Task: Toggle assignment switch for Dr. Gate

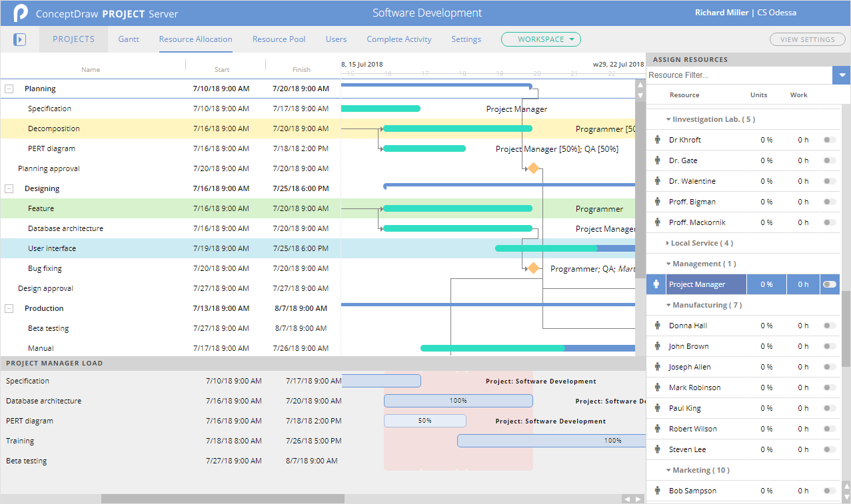Action: (x=830, y=160)
